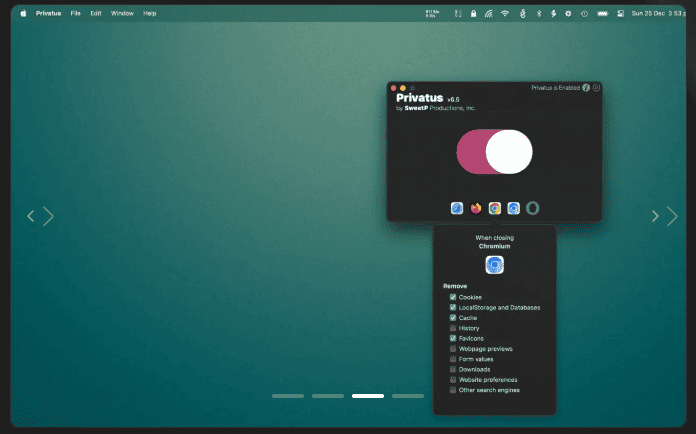The width and height of the screenshot is (696, 434).
Task: Click battery indicator in menu bar
Action: coord(602,14)
